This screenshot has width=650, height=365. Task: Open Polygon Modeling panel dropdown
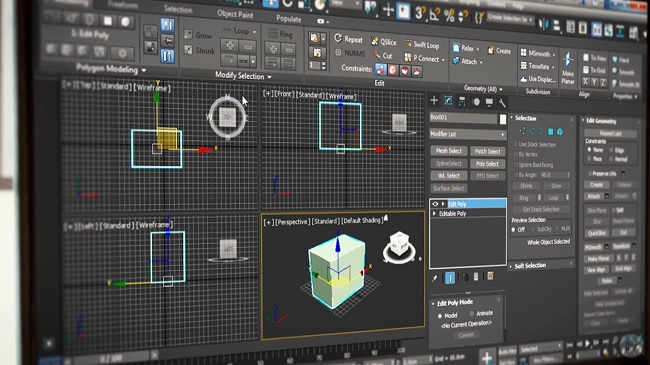[x=144, y=70]
